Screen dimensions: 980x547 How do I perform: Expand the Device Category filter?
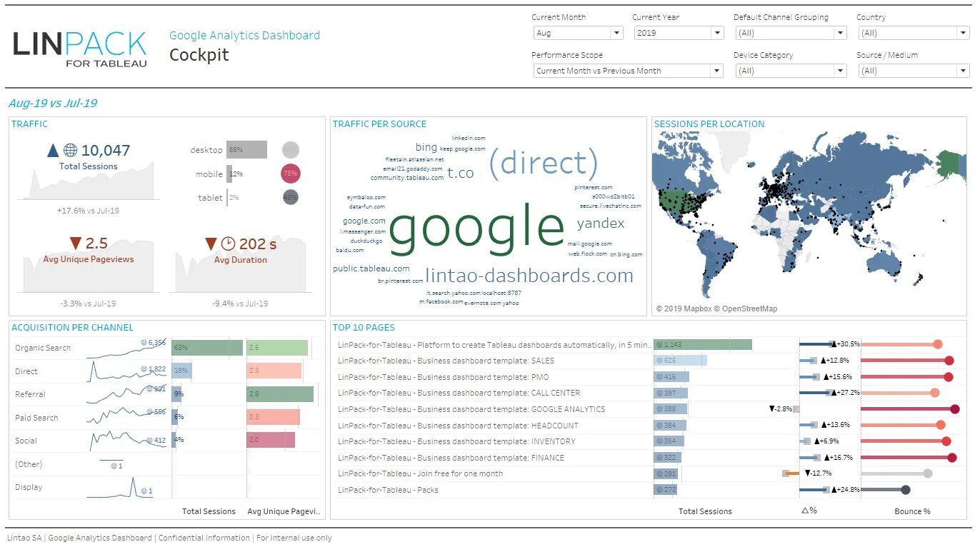point(791,71)
